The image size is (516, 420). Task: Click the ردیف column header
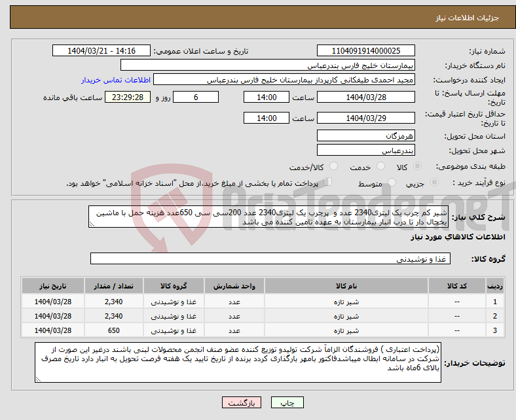[x=494, y=286]
